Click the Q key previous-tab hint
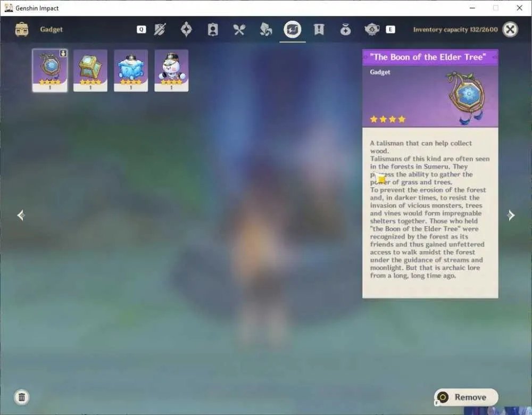The image size is (532, 415). point(141,29)
